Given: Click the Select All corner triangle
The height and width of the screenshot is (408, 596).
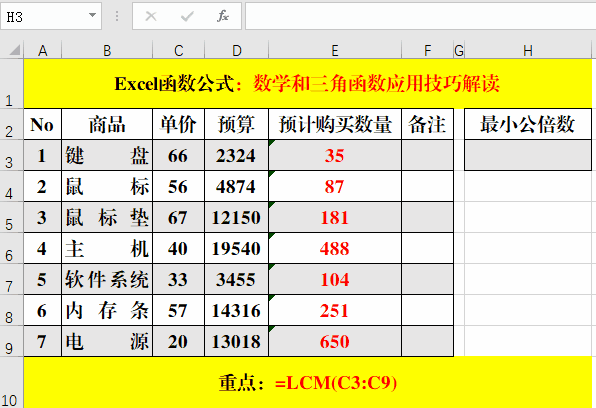Looking at the screenshot, I should click(x=14, y=50).
